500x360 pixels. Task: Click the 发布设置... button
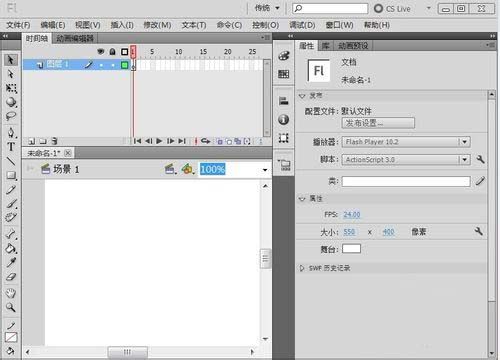click(x=378, y=123)
